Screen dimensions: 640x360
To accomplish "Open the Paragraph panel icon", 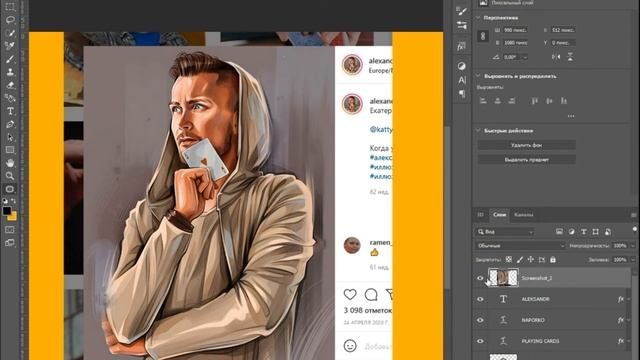I will point(462,93).
